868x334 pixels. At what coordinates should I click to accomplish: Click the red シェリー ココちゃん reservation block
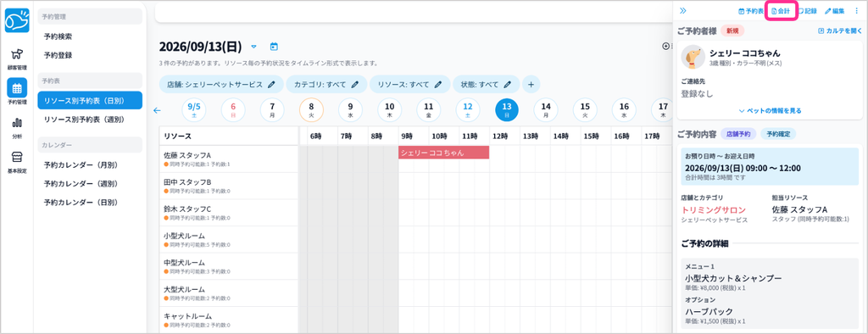click(x=443, y=153)
